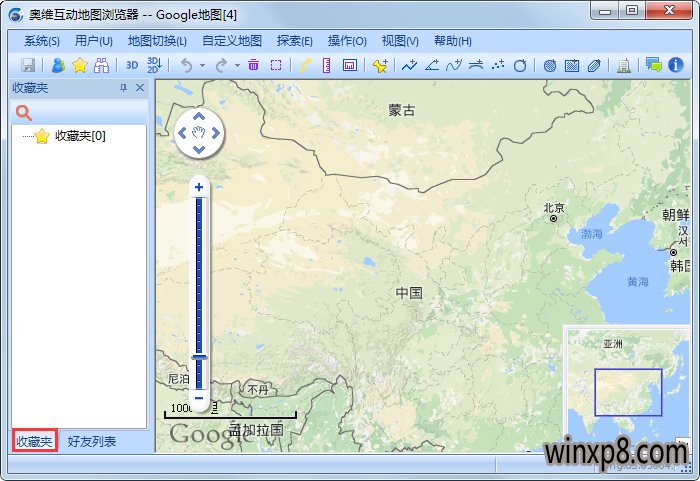Click the favorites star toolbar icon

click(x=79, y=65)
